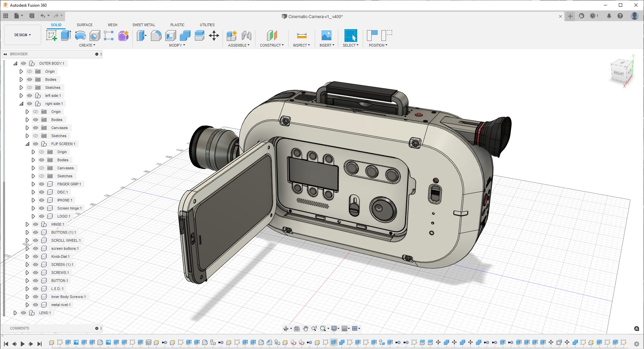Expand the HINGE:1 tree node
The image size is (644, 349).
point(28,224)
